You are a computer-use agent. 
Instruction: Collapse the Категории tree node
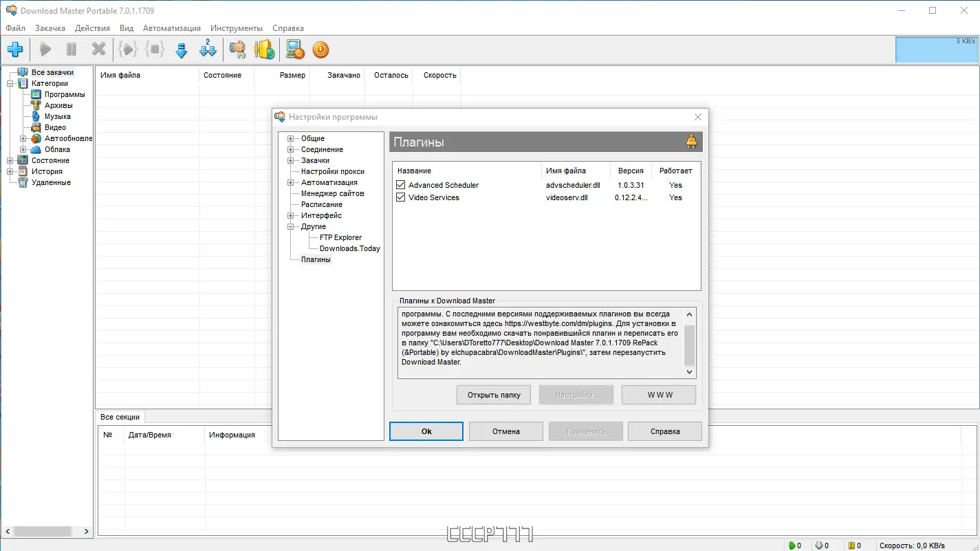click(10, 83)
